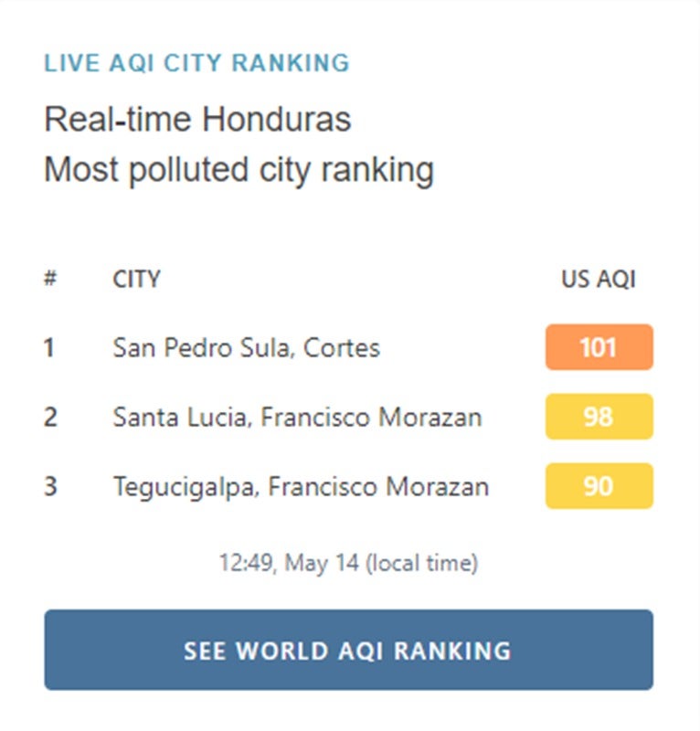Click the (local time) label
Viewport: 700px width, 731px height.
421,563
